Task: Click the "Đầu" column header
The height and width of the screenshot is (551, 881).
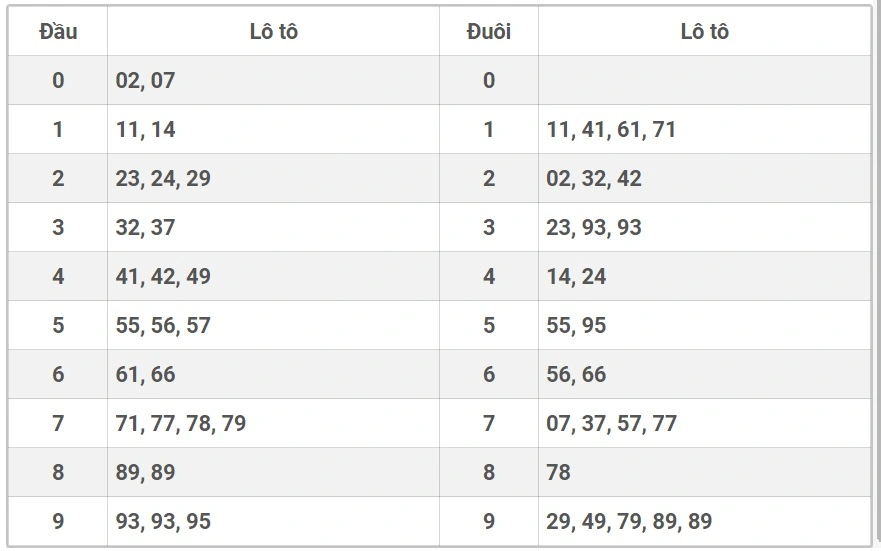Action: click(58, 31)
